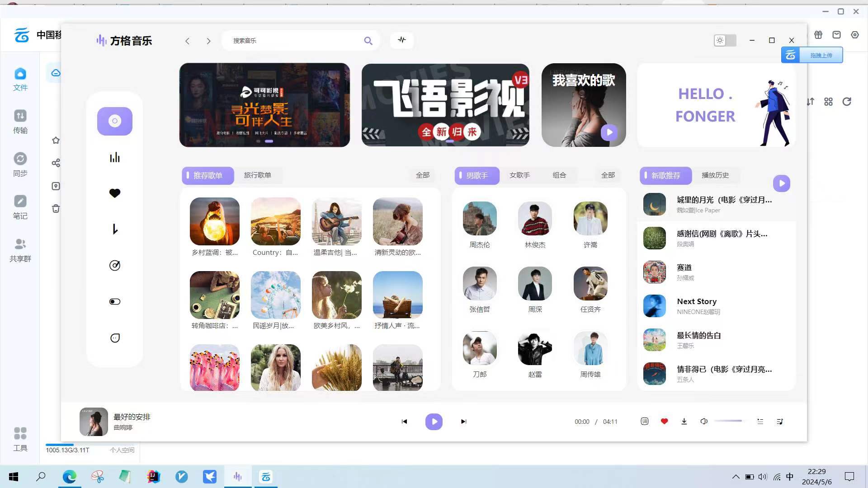Adjust the player volume slider
The image size is (868, 488).
(x=729, y=421)
